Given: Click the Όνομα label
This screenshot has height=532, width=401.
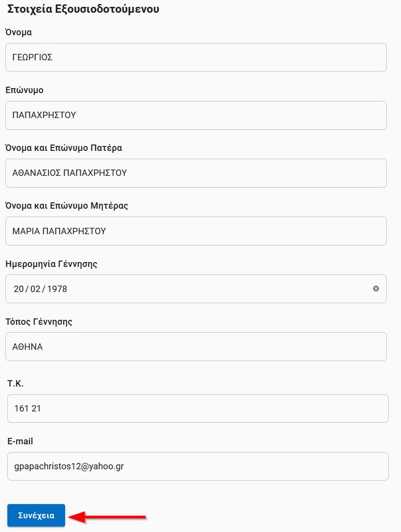Looking at the screenshot, I should [x=19, y=32].
